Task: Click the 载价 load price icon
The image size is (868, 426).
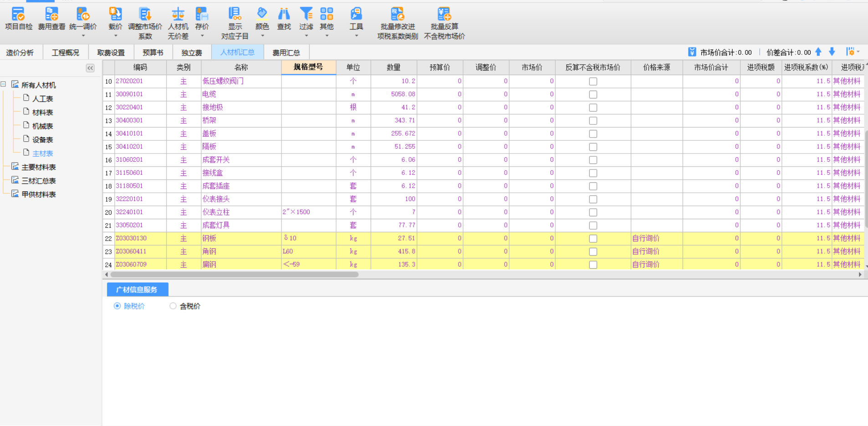Action: click(115, 14)
